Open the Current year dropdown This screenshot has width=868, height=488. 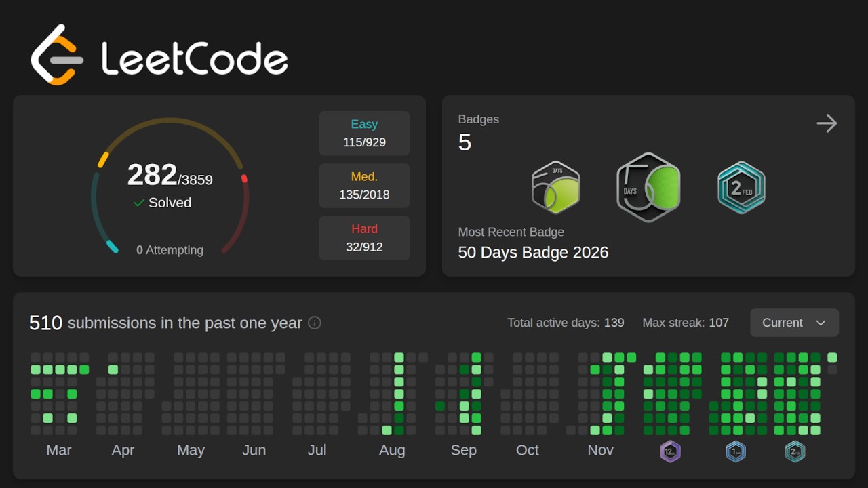794,323
